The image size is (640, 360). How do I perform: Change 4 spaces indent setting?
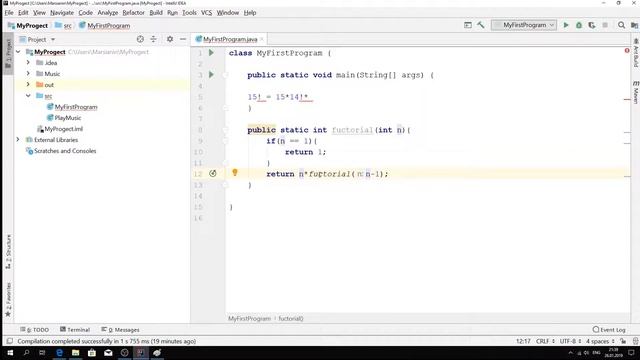point(600,341)
